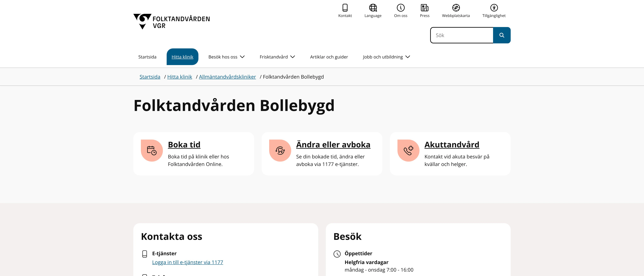Click 'Se din bokade tid' description
The image size is (644, 276).
click(x=330, y=160)
